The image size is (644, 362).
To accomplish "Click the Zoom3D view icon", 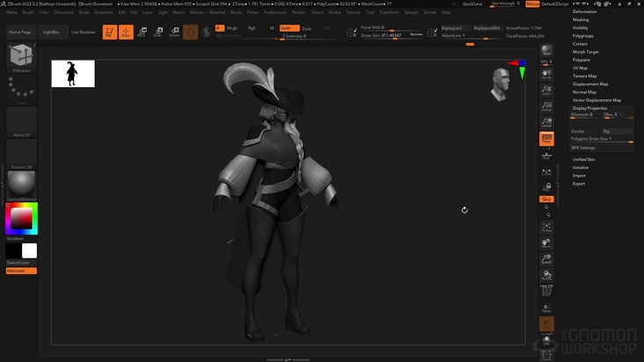I will pyautogui.click(x=546, y=259).
